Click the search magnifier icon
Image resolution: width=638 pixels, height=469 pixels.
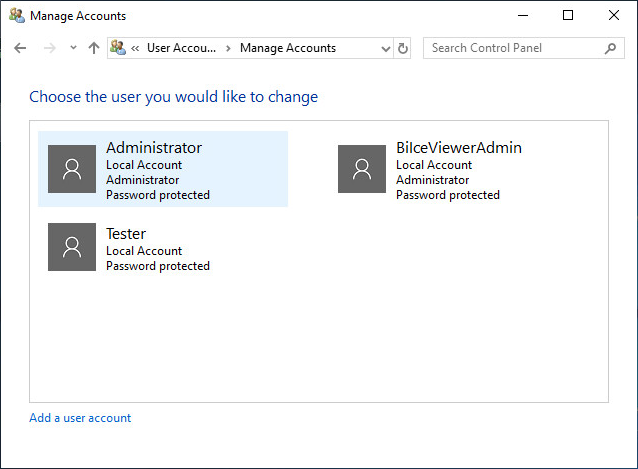(x=610, y=48)
